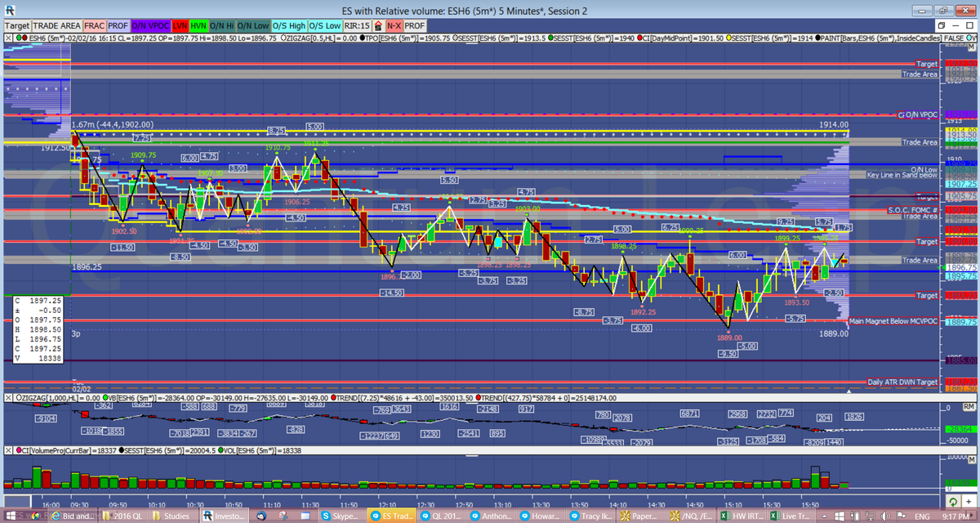Open Windows Start button on taskbar
The image size is (980, 523).
(x=10, y=516)
